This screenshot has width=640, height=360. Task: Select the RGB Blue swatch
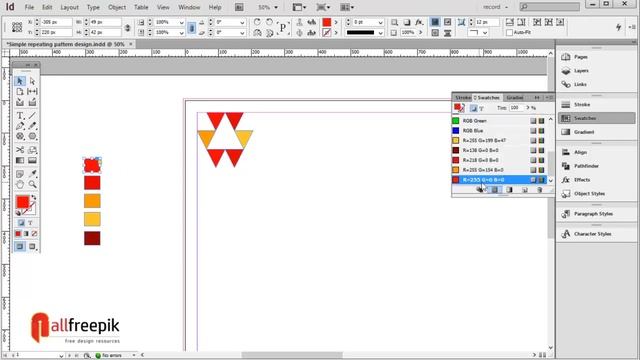point(499,131)
